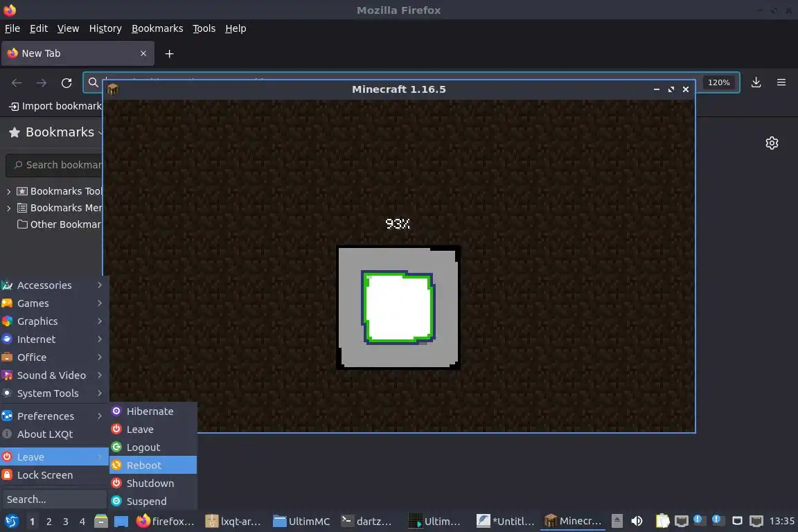The image size is (798, 532).
Task: Click the Firefox logo in title bar
Action: click(x=10, y=10)
